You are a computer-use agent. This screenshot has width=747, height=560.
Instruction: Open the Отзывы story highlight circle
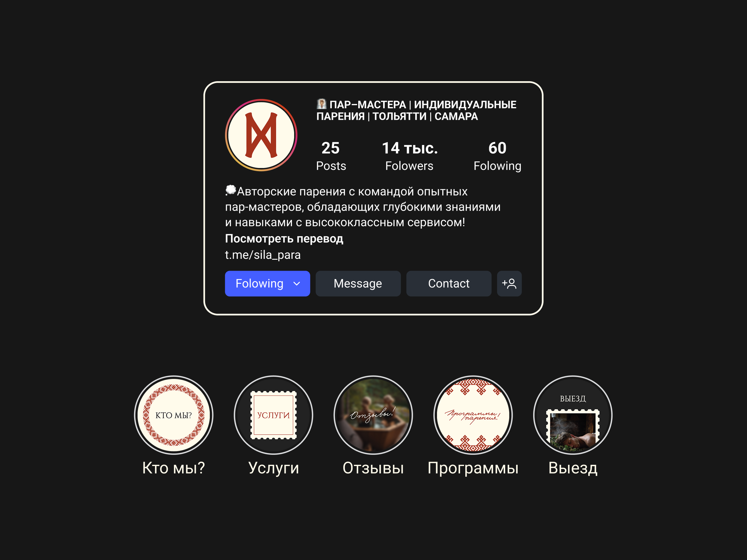[x=373, y=415]
